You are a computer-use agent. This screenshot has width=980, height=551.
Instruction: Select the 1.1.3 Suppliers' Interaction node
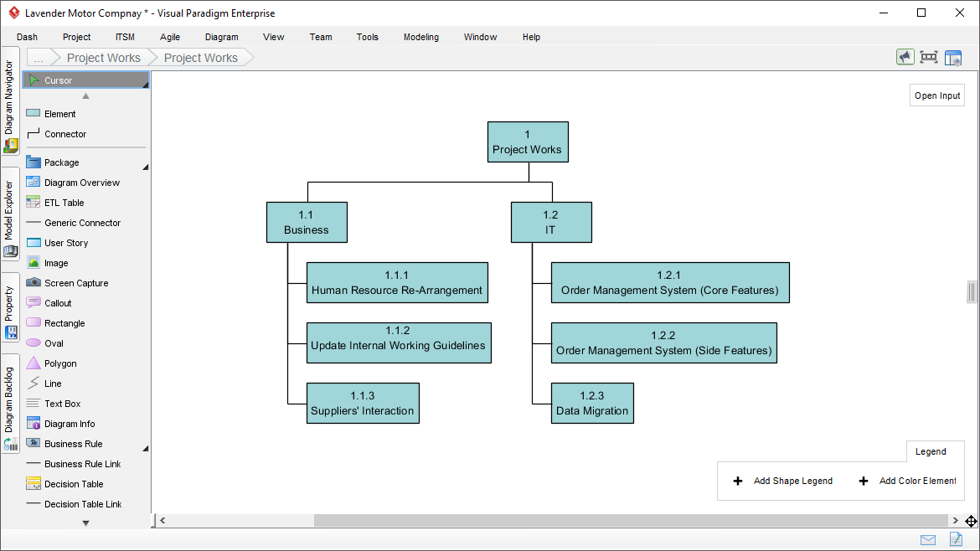(364, 404)
